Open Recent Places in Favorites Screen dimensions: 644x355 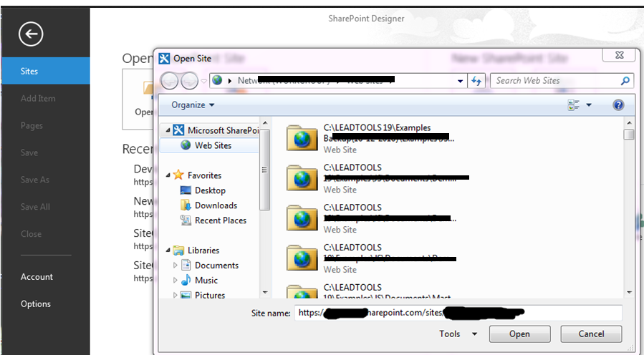click(x=213, y=220)
